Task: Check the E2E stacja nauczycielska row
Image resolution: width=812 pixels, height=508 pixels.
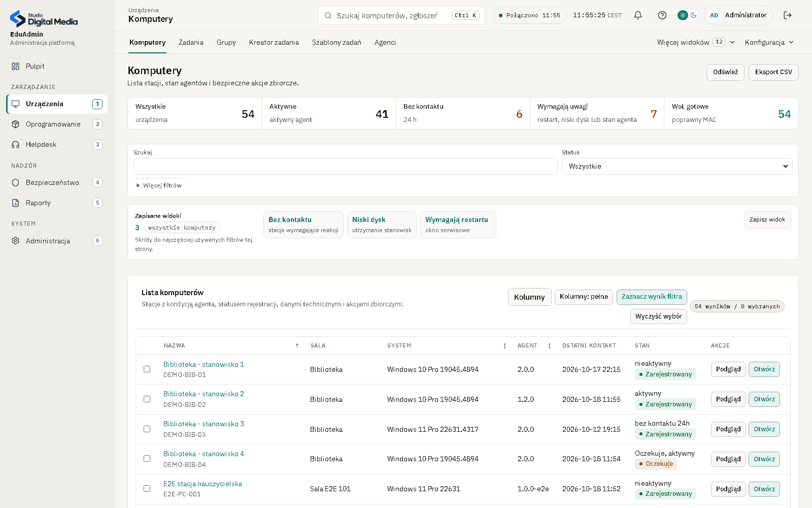Action: [x=147, y=489]
